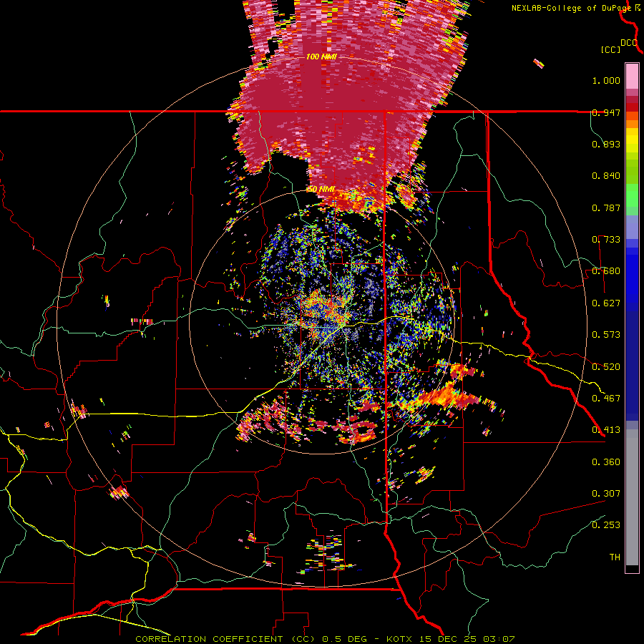Select the 0.307 scale value

pyautogui.click(x=606, y=494)
